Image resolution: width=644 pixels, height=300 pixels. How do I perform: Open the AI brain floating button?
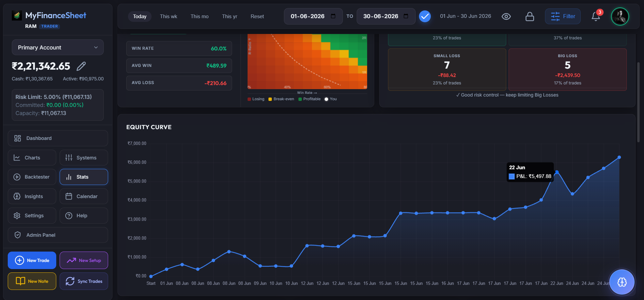(x=622, y=282)
